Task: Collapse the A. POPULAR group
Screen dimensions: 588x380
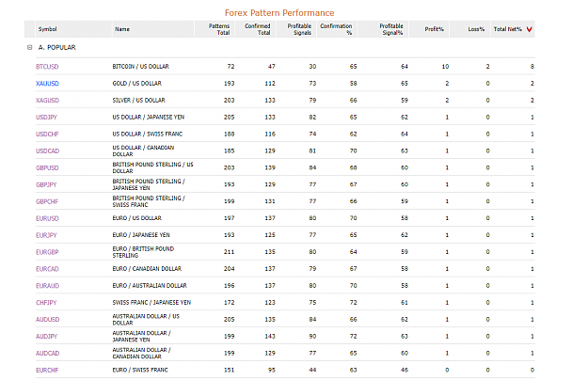Action: click(x=29, y=48)
